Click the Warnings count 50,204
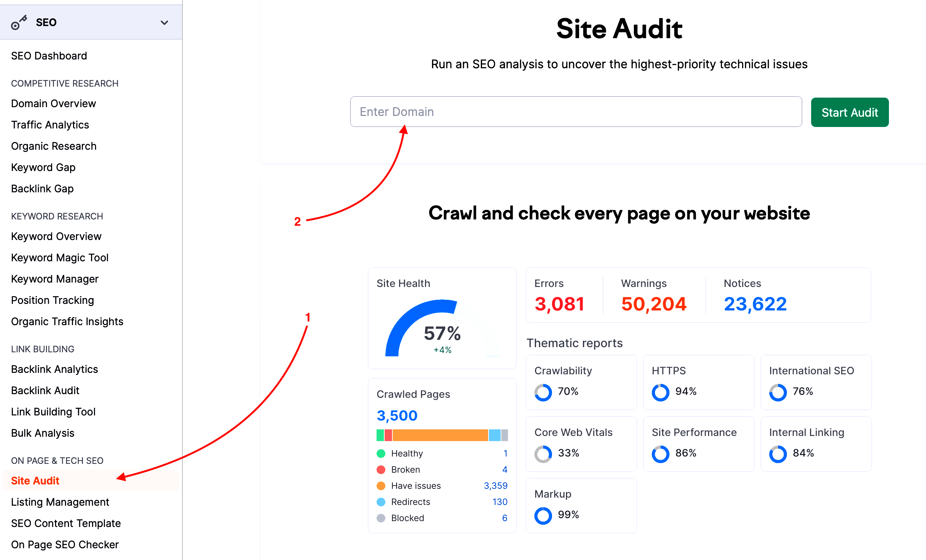This screenshot has height=560, width=926. click(x=654, y=304)
